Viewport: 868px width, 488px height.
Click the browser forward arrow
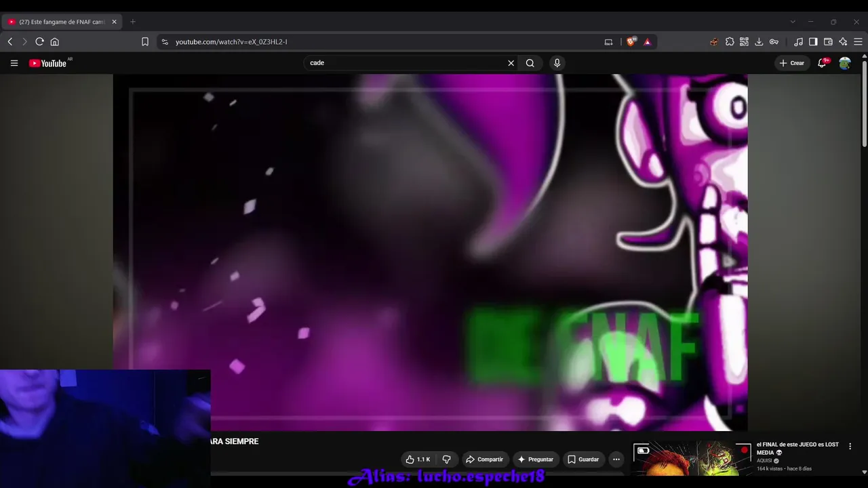(25, 42)
